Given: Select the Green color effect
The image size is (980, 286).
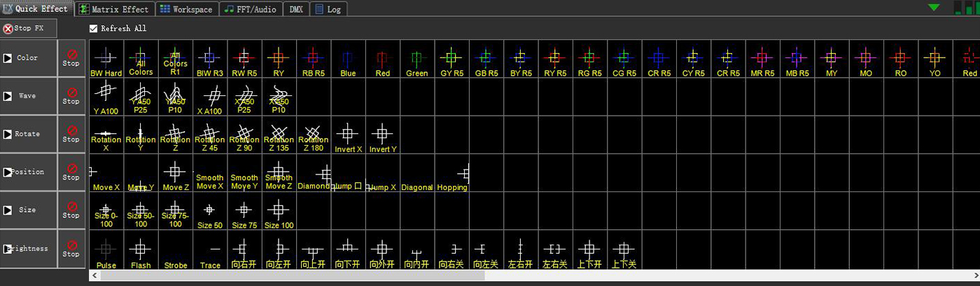Looking at the screenshot, I should (417, 58).
